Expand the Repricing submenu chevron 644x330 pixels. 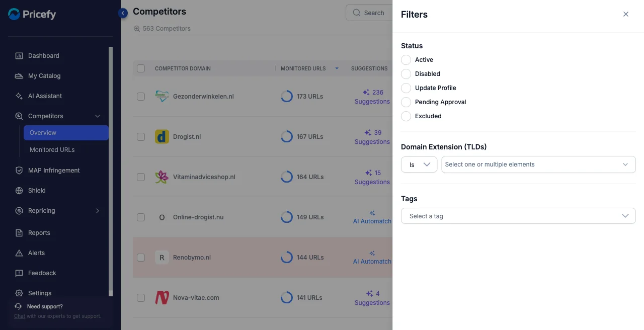point(98,211)
